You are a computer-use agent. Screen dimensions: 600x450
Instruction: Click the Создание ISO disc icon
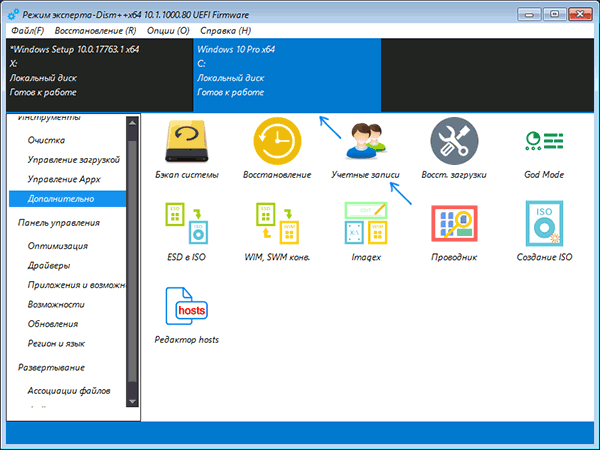[545, 226]
